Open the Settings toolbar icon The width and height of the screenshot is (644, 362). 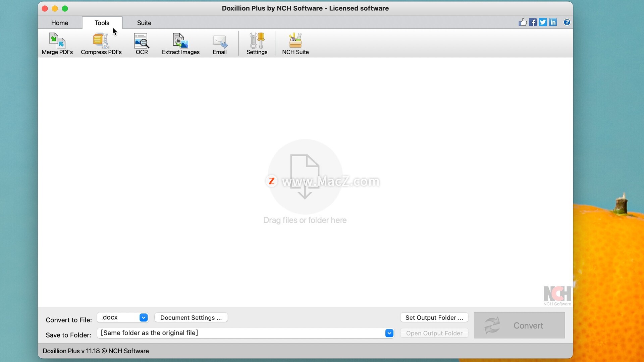tap(257, 44)
